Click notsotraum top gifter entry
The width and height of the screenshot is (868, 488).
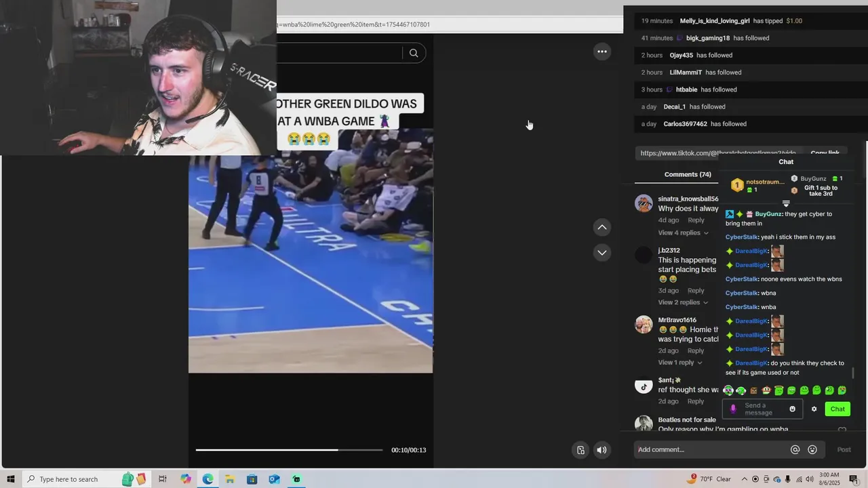pyautogui.click(x=758, y=185)
